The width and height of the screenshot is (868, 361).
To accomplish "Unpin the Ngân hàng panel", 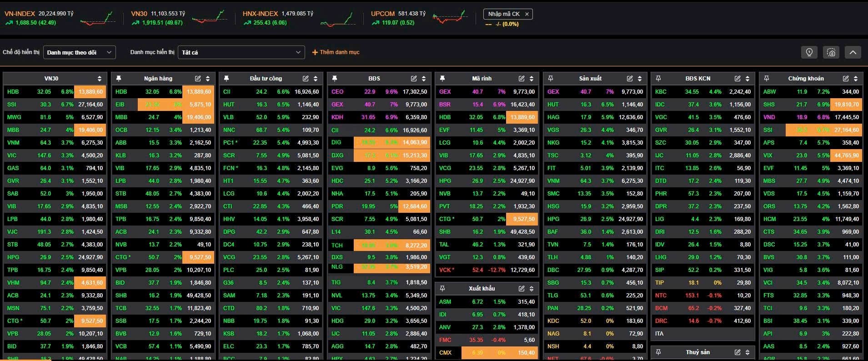I will (x=119, y=79).
